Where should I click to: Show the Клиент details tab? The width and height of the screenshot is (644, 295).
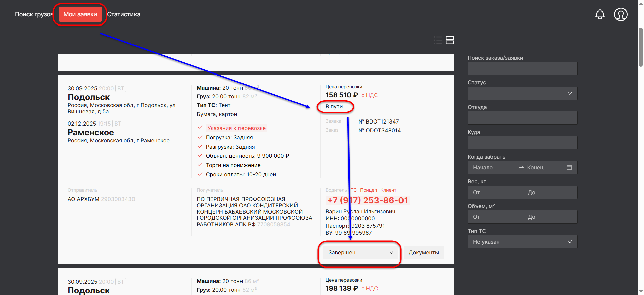click(x=388, y=190)
